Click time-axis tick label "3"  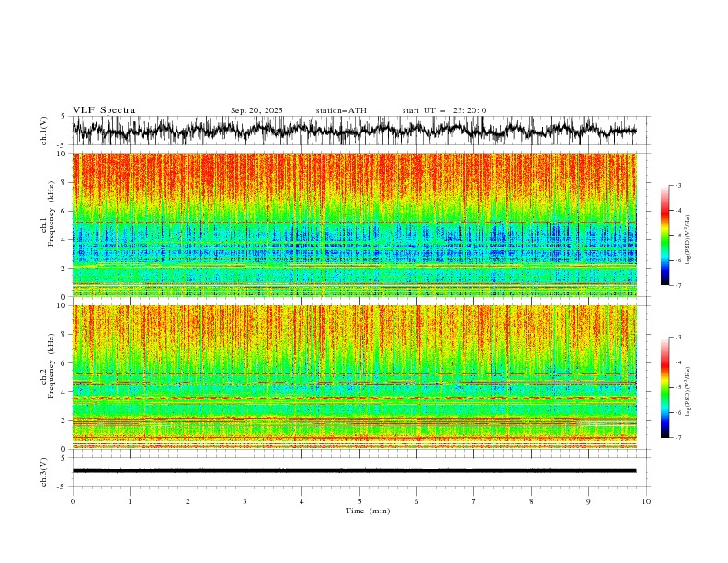(x=245, y=501)
